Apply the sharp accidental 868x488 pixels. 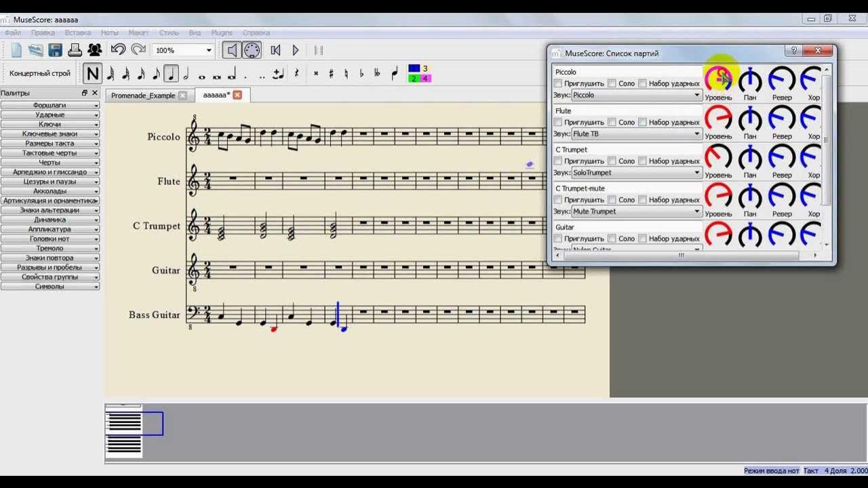(331, 74)
